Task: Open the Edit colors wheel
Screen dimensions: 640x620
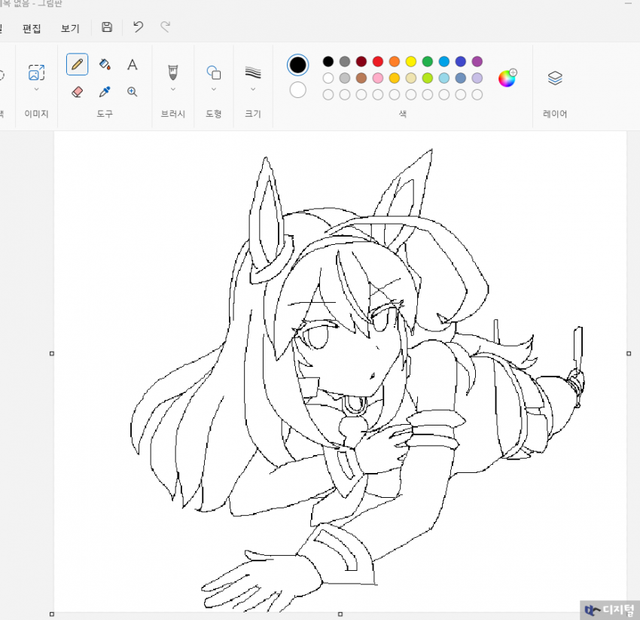Action: (507, 78)
